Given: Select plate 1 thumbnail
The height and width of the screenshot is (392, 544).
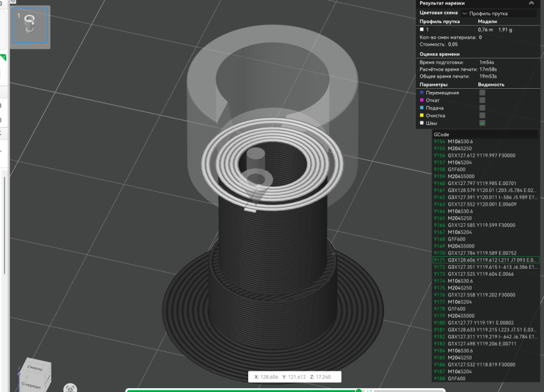Looking at the screenshot, I should point(30,26).
